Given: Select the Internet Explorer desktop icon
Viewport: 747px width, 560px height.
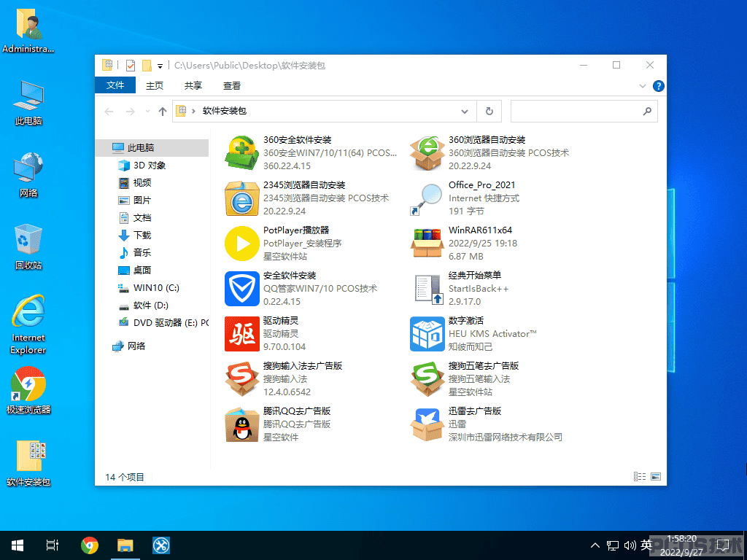Looking at the screenshot, I should (28, 324).
